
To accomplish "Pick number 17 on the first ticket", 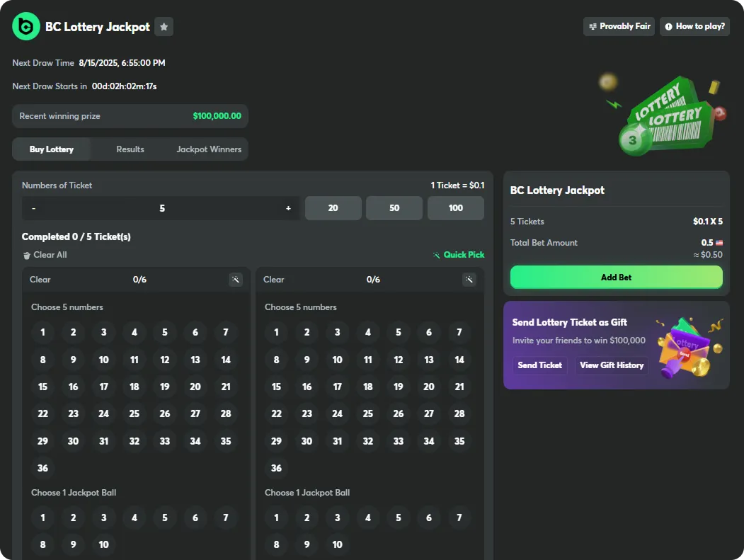I will [x=104, y=387].
